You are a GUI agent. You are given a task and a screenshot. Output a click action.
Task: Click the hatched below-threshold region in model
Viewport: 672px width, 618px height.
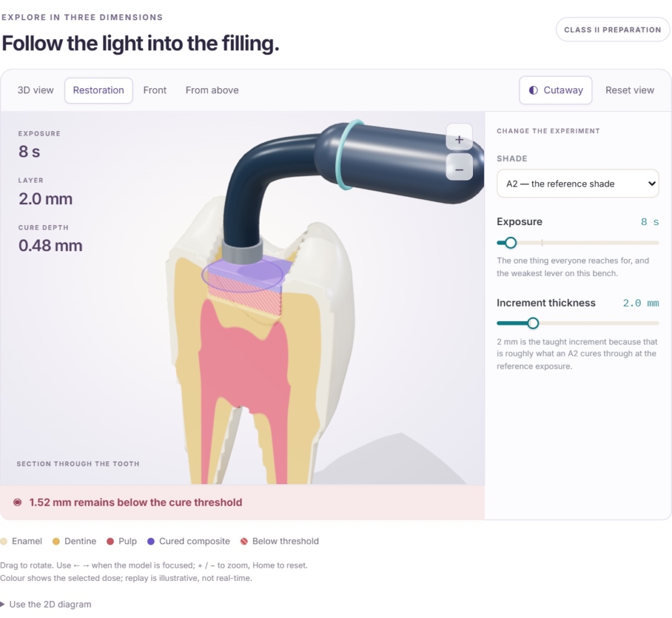click(x=244, y=296)
